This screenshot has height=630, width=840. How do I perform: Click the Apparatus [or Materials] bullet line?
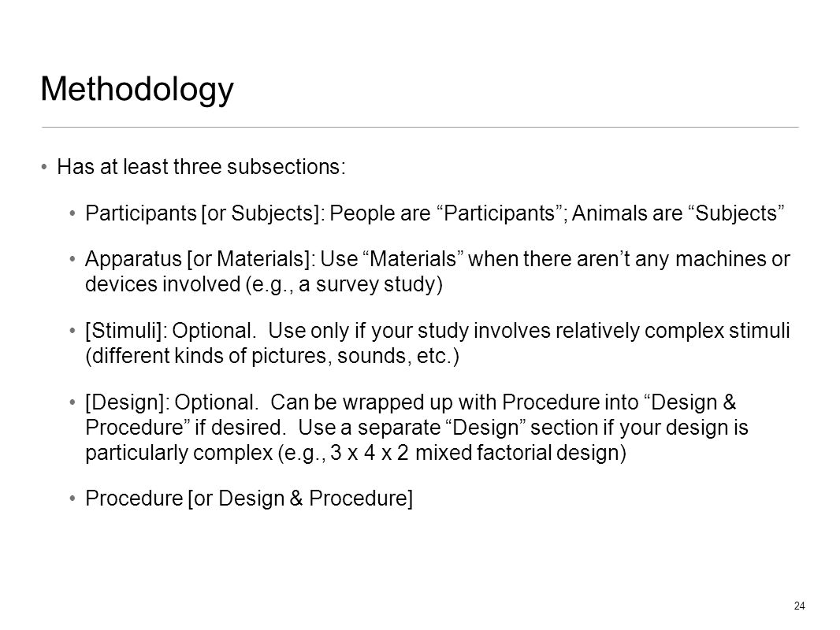point(437,259)
